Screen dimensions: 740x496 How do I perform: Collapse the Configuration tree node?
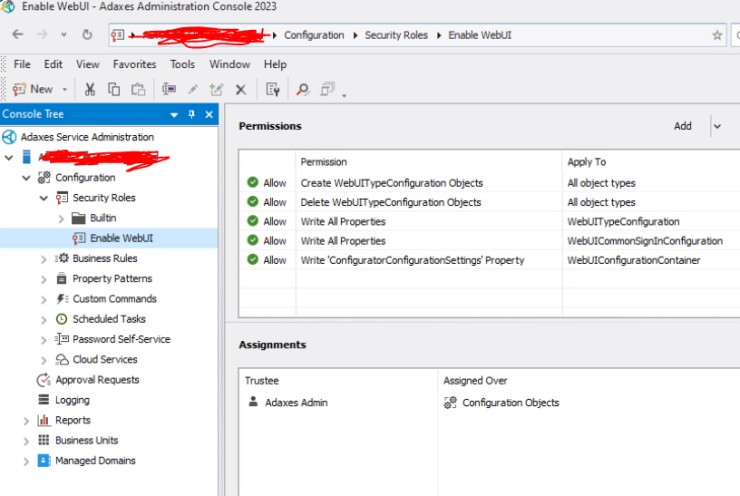26,178
